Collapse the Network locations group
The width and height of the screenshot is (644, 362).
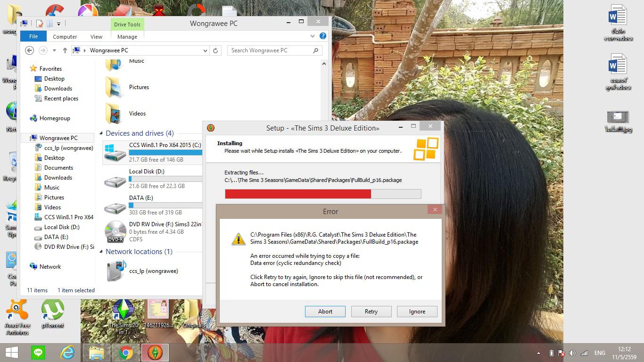[x=101, y=252]
